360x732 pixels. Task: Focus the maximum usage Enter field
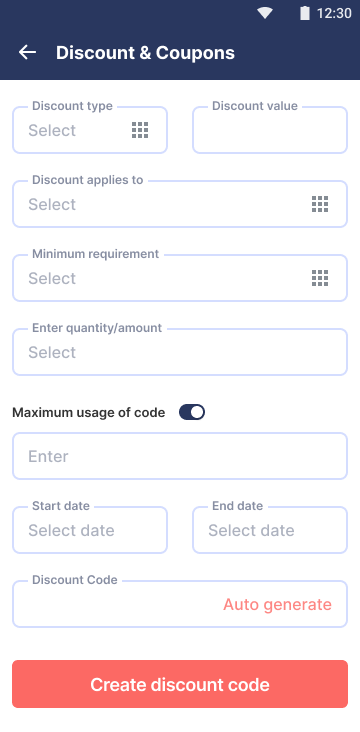click(x=180, y=456)
